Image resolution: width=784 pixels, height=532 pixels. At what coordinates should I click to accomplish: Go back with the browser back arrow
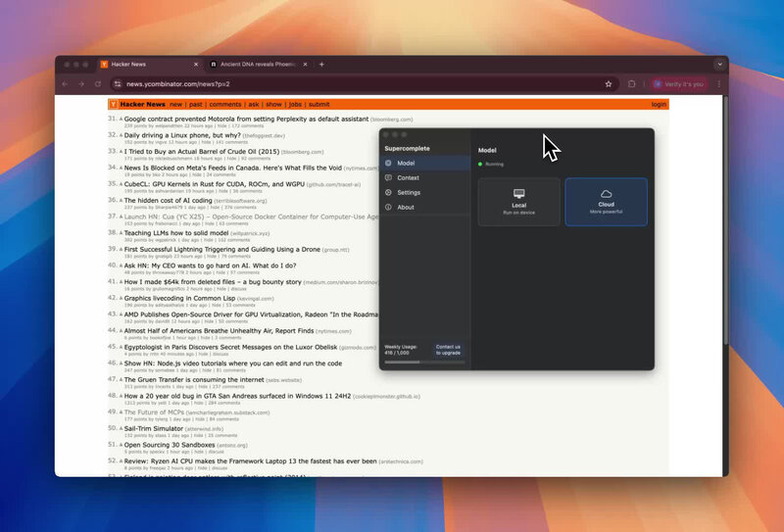pos(65,84)
